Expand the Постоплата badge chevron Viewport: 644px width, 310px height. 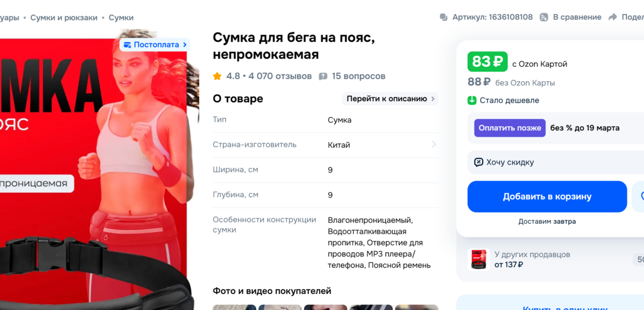(x=184, y=45)
